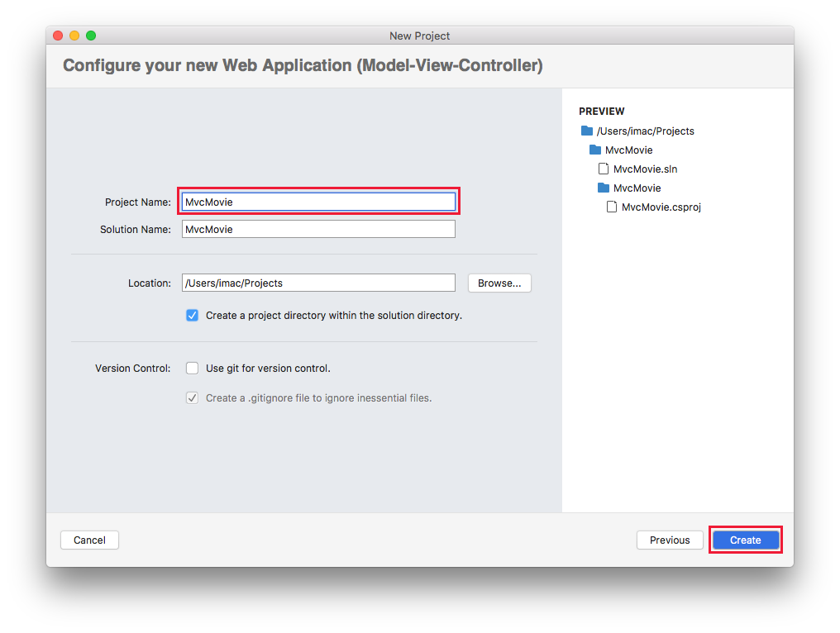Disable creating project directory within solution directory
The height and width of the screenshot is (633, 840).
(x=192, y=315)
